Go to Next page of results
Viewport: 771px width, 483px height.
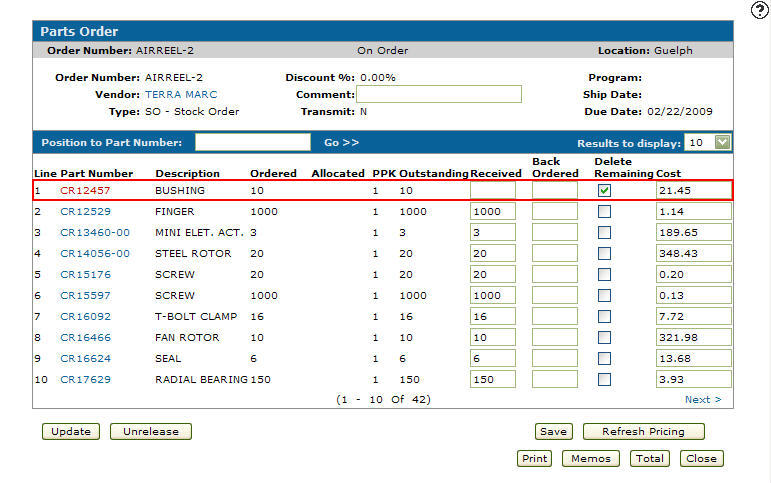click(x=703, y=399)
